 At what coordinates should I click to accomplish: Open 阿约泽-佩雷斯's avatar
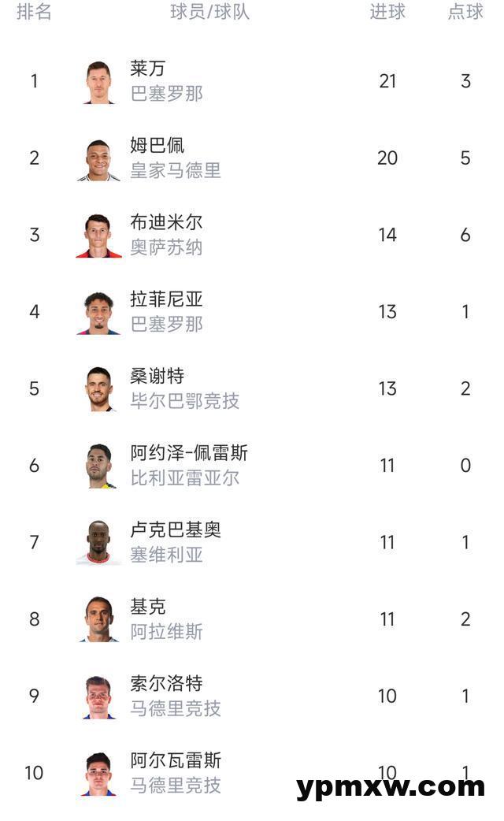point(99,466)
